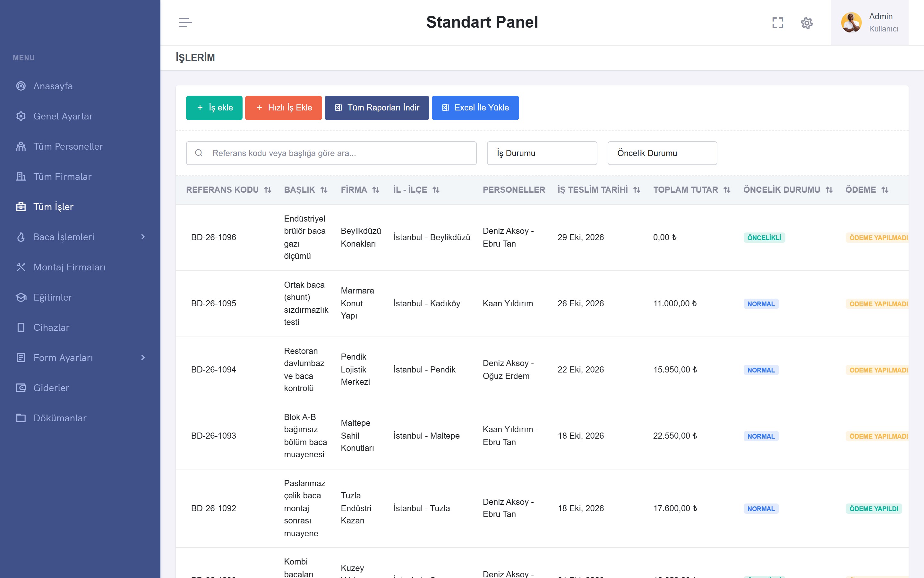Click the Cihazlar device icon
The image size is (924, 578).
click(x=21, y=328)
